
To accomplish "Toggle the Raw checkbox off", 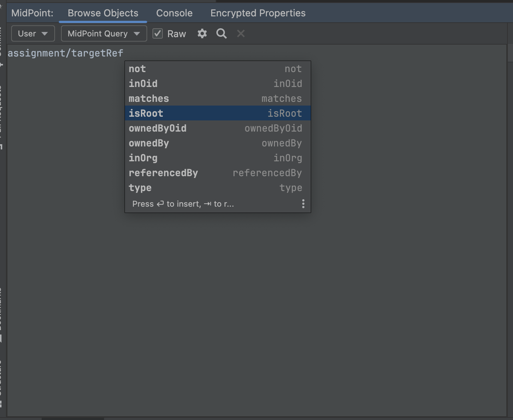I will pyautogui.click(x=157, y=33).
